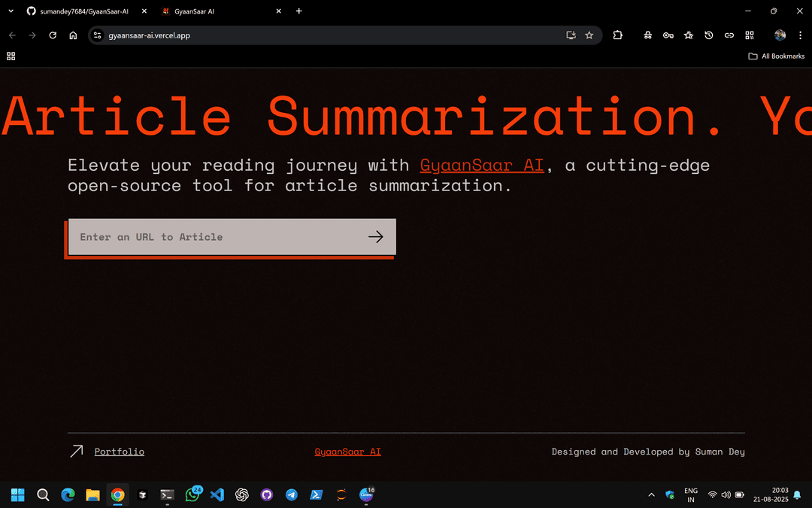View site information in address bar

(97, 35)
